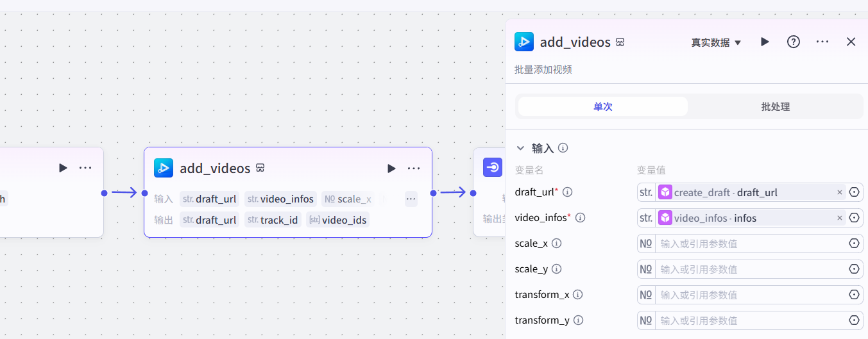This screenshot has width=868, height=339.
Task: Open variable picker for scale_y field
Action: pos(854,269)
